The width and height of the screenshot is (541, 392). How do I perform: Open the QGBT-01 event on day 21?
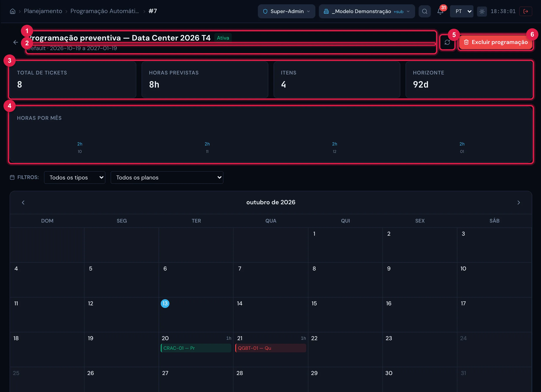[x=271, y=348]
